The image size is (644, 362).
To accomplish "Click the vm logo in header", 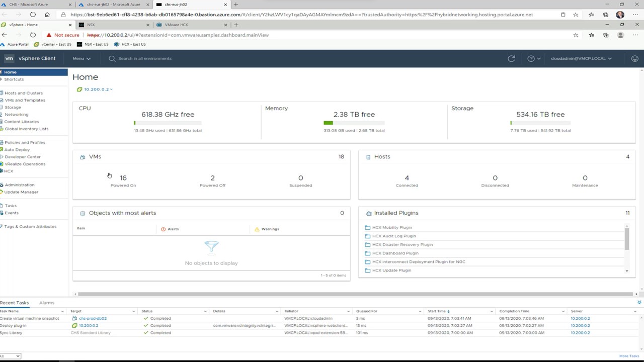I will coord(9,58).
